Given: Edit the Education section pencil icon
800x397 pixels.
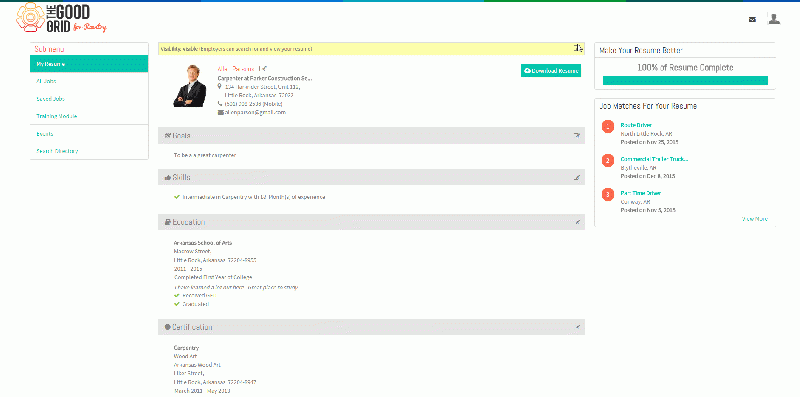Looking at the screenshot, I should click(578, 222).
